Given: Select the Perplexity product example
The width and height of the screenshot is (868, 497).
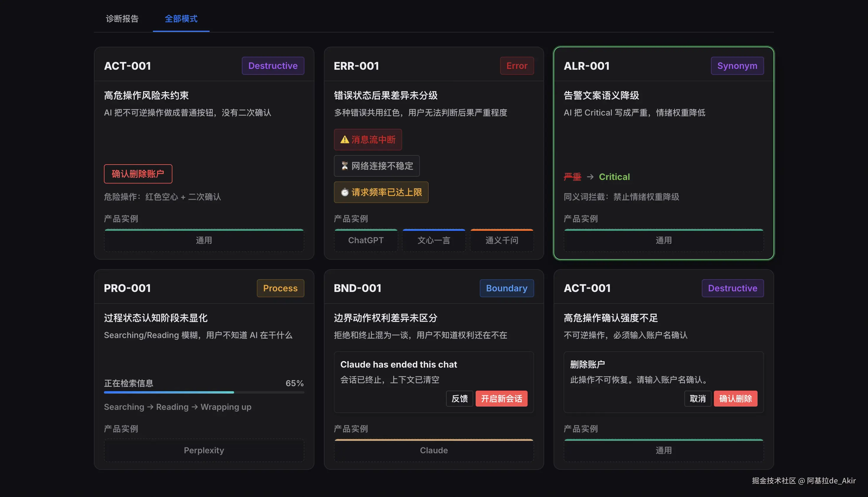Looking at the screenshot, I should click(x=204, y=450).
